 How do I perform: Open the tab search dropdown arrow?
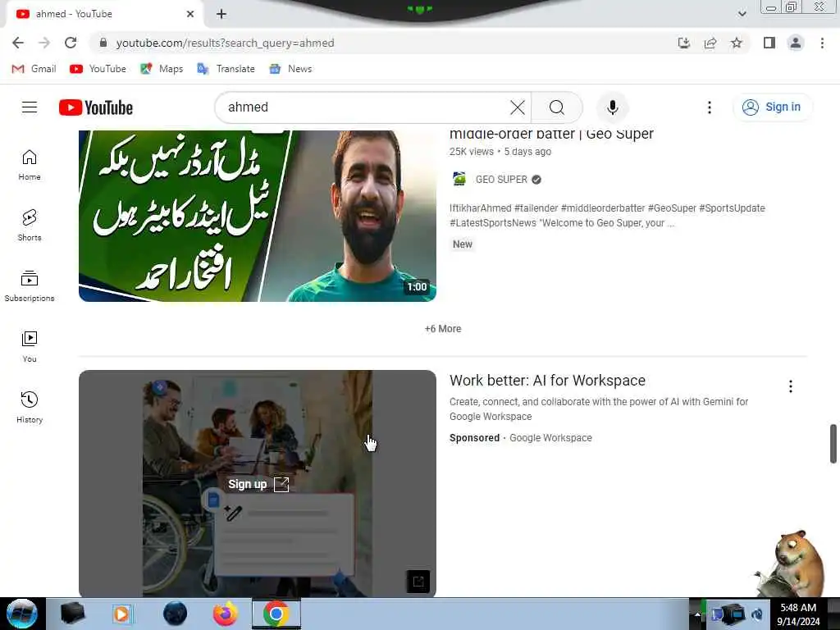coord(742,14)
